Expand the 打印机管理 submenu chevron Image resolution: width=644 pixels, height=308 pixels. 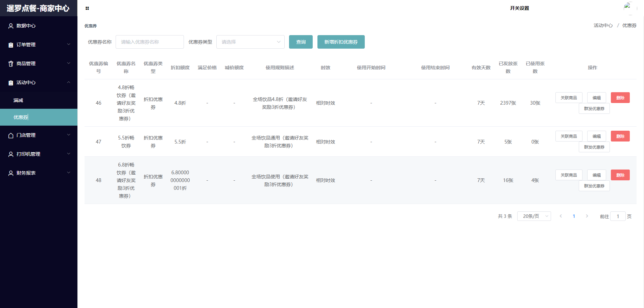[69, 154]
